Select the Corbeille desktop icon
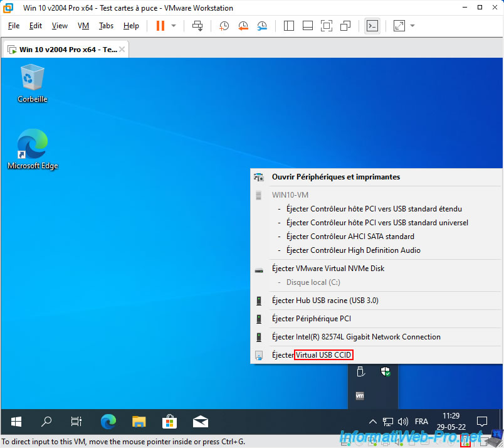Image resolution: width=504 pixels, height=448 pixels. [x=32, y=83]
